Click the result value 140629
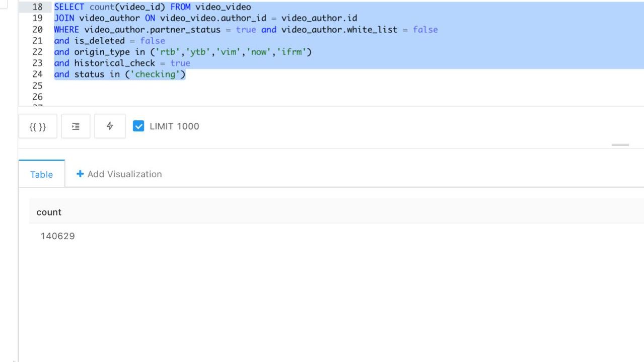The image size is (644, 362). [58, 236]
